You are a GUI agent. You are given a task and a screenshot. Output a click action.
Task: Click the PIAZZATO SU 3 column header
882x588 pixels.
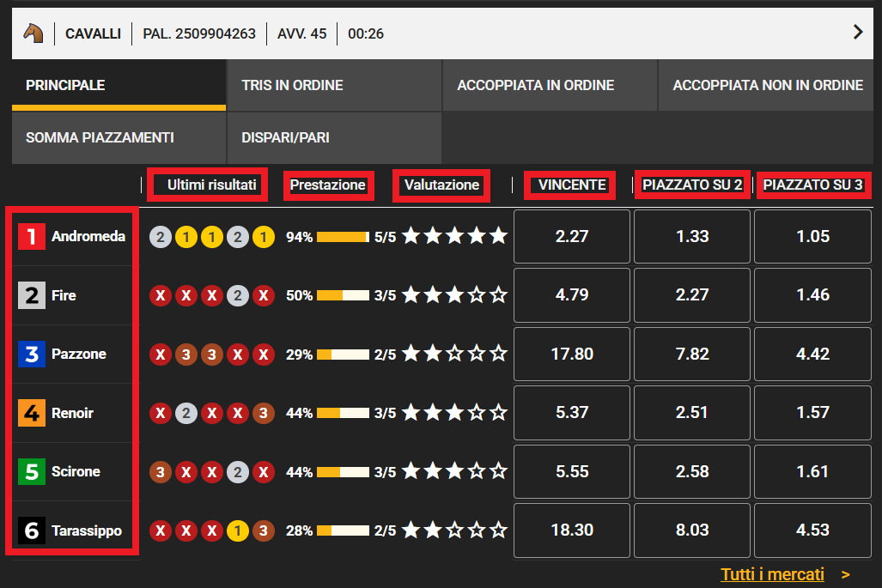click(x=812, y=185)
